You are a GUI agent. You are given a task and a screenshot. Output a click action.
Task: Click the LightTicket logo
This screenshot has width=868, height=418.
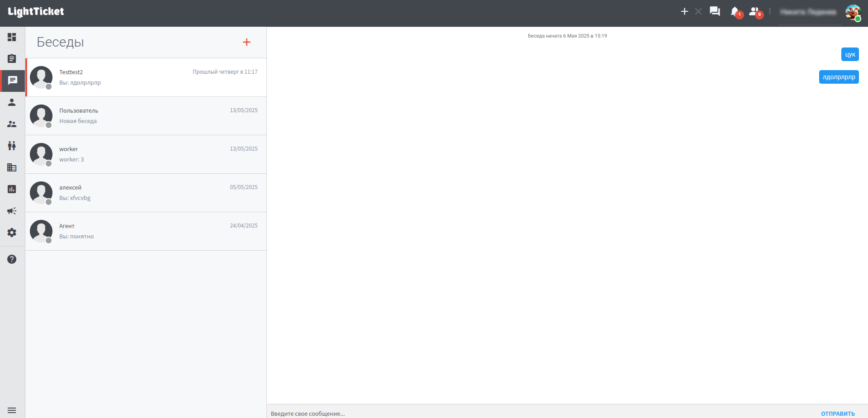(36, 12)
